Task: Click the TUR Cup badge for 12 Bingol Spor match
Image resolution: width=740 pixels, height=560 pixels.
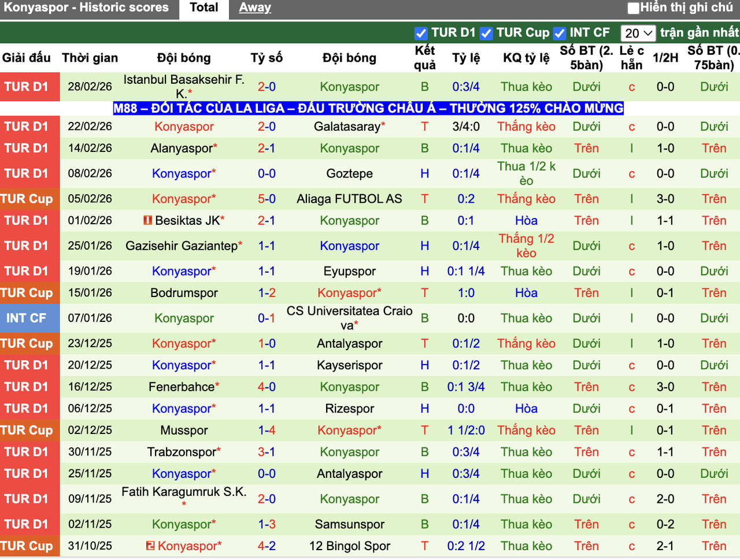Action: coord(29,546)
